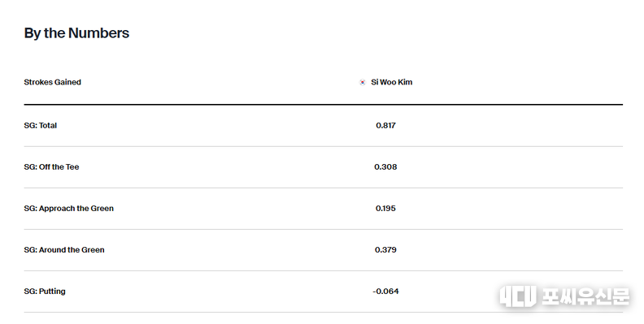Click the SG: Off the Tee label

tap(51, 167)
